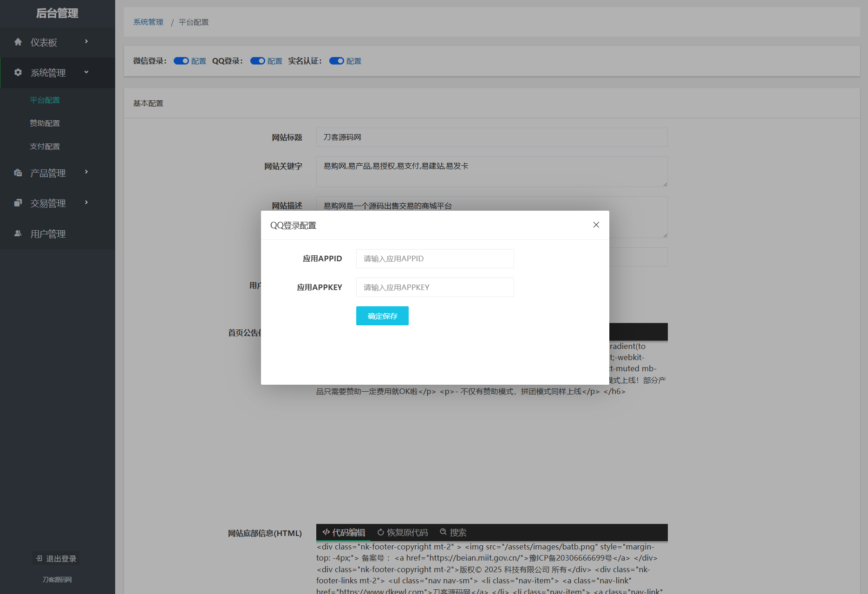Open the 系统管理 breadcrumb link
868x594 pixels.
pos(148,22)
